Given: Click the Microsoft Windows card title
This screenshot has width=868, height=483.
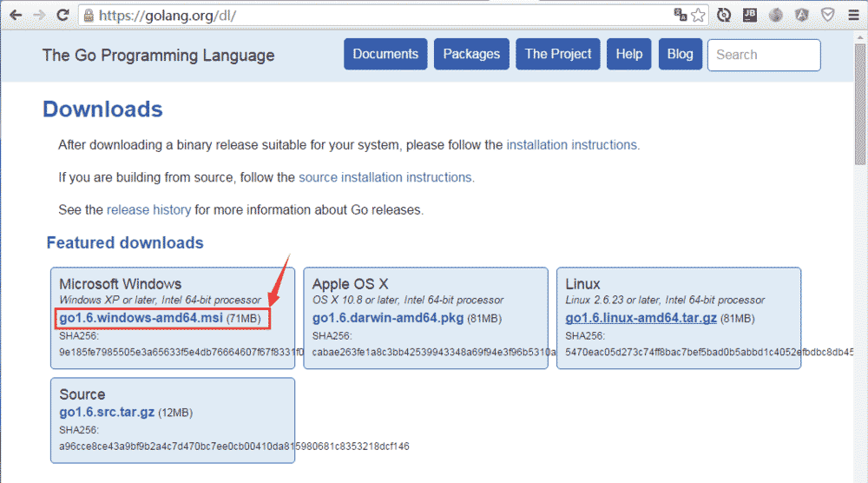Looking at the screenshot, I should 120,284.
